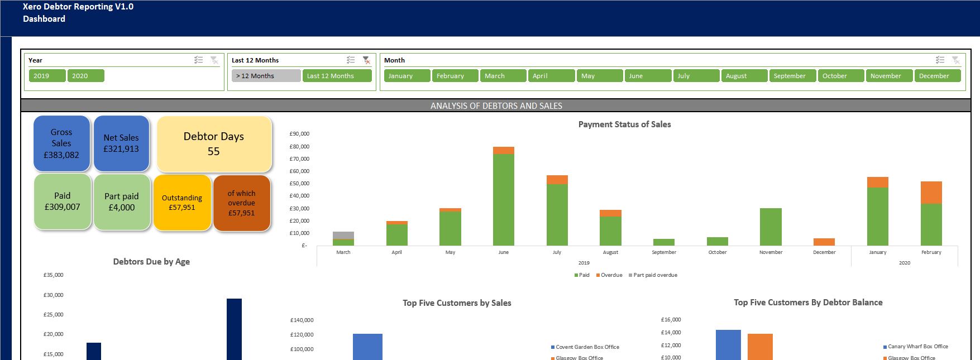Choose June in the Month slicer
Image resolution: width=980 pixels, height=360 pixels.
[648, 76]
